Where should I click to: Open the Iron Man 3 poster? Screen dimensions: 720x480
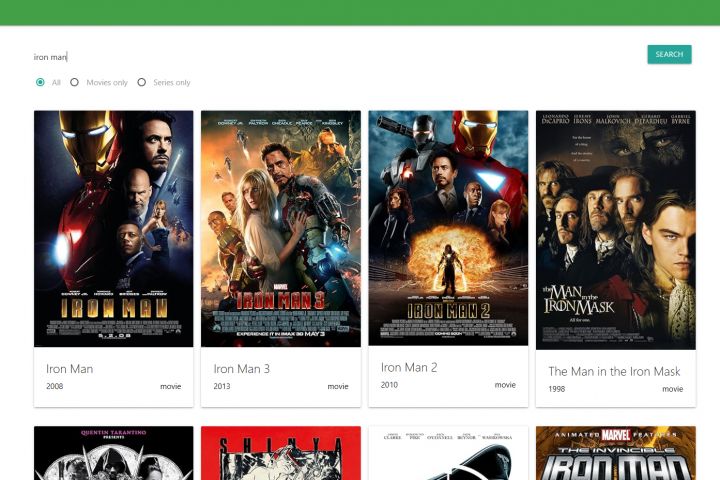tap(281, 229)
